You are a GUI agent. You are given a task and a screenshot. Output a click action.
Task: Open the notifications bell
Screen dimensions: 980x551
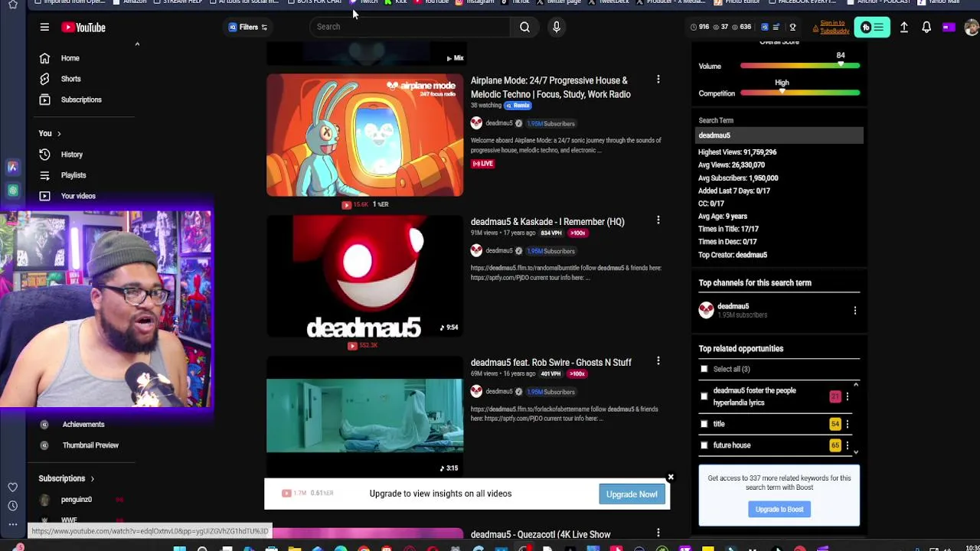926,28
